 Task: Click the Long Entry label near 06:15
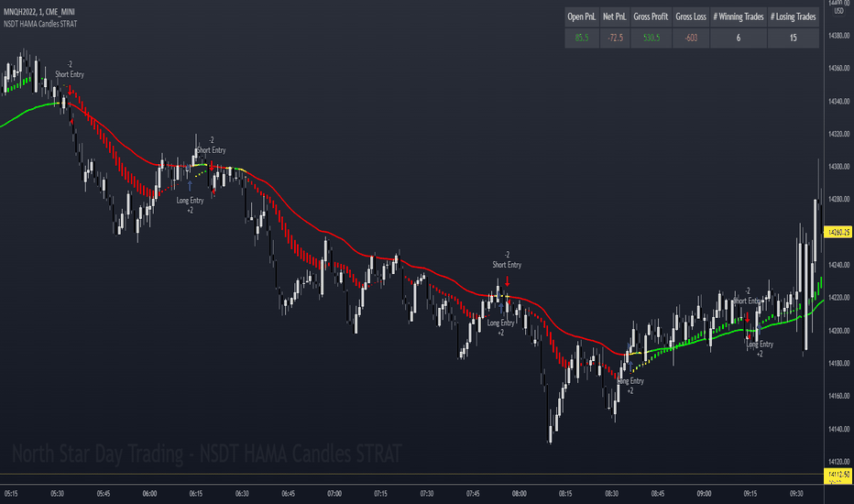click(x=190, y=201)
